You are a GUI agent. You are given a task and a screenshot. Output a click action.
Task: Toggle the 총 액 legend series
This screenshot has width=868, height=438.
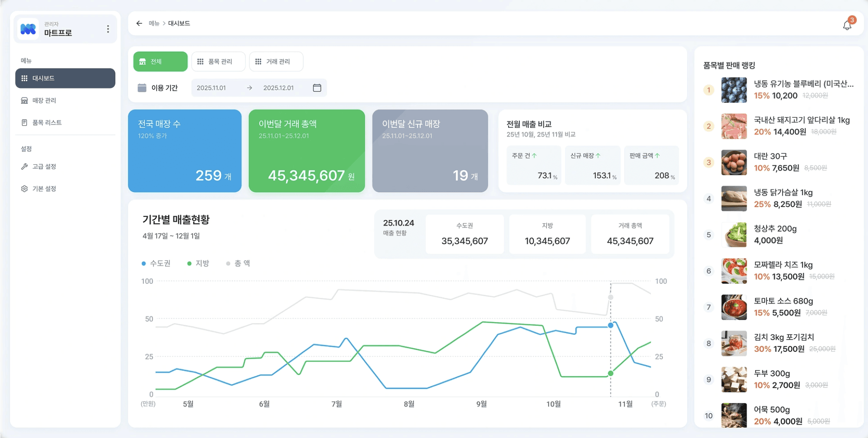point(238,263)
